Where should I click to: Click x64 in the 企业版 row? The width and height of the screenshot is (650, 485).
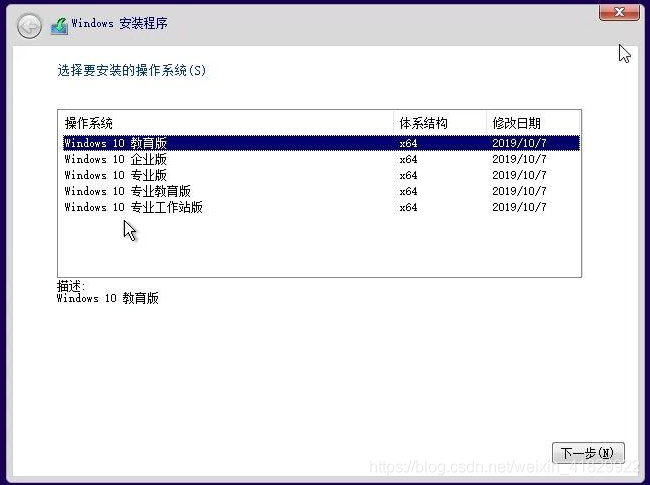click(x=408, y=159)
